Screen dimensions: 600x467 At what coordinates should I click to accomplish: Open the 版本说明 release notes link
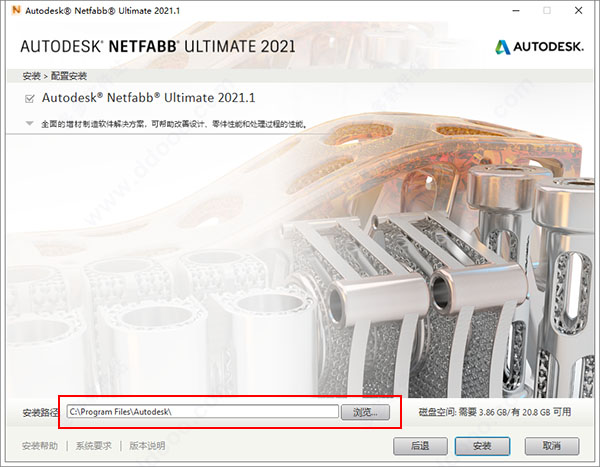(x=147, y=446)
